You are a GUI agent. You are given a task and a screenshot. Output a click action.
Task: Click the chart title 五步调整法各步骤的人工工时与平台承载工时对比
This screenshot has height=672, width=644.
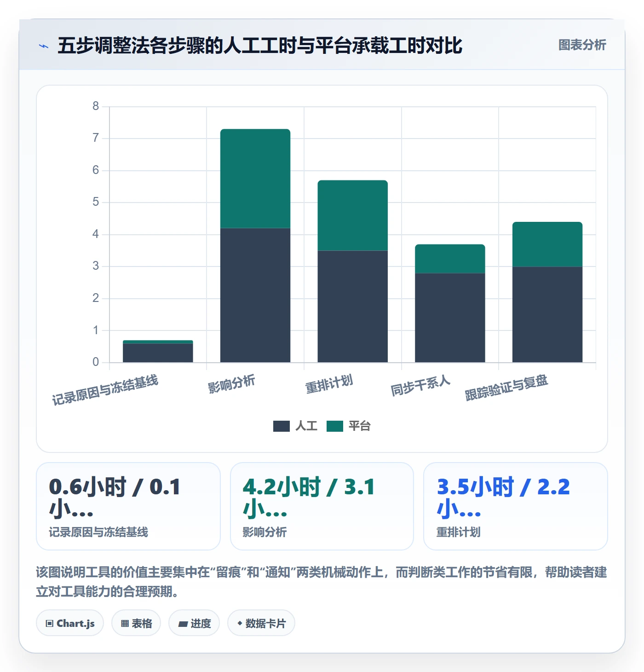tap(259, 46)
